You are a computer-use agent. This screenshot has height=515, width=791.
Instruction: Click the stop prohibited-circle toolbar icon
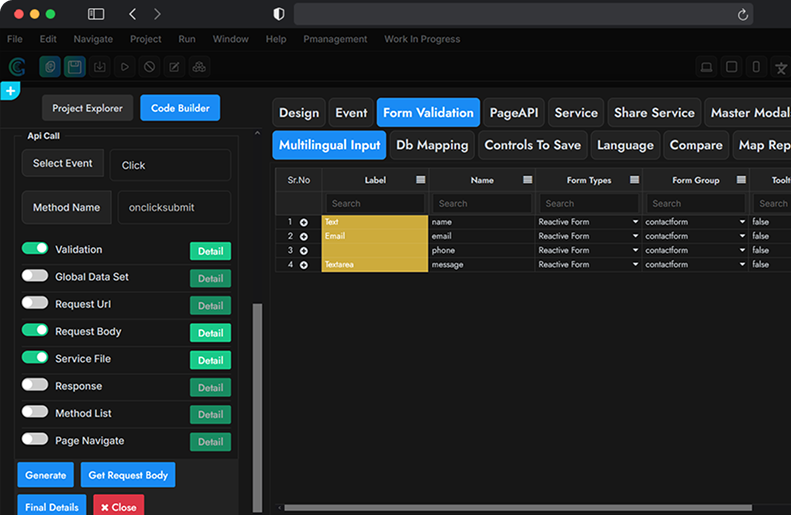pyautogui.click(x=149, y=67)
